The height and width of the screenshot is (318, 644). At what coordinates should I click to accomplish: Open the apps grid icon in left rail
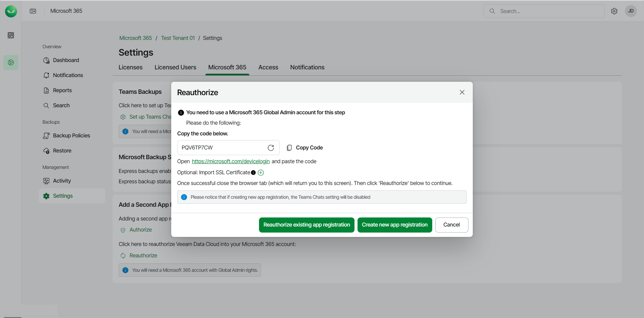11,35
